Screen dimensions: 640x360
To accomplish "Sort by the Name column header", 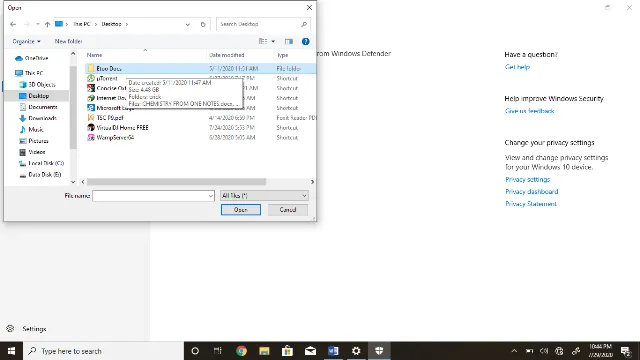I will pos(94,55).
